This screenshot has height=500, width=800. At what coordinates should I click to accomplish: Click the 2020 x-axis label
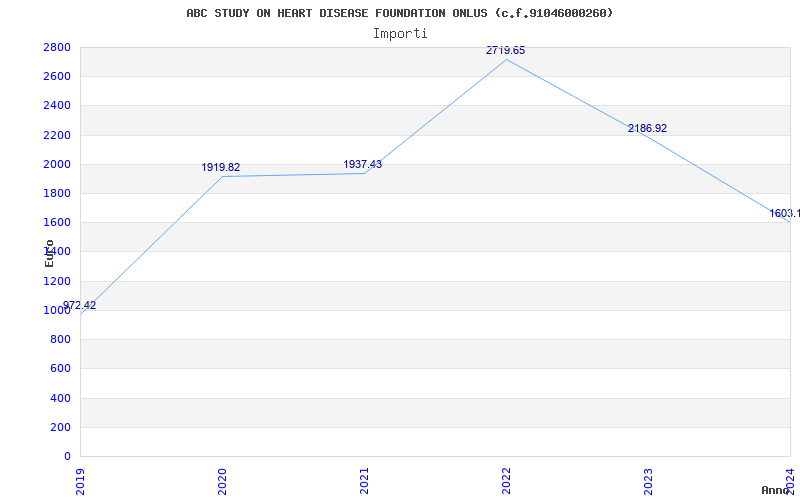pyautogui.click(x=222, y=482)
